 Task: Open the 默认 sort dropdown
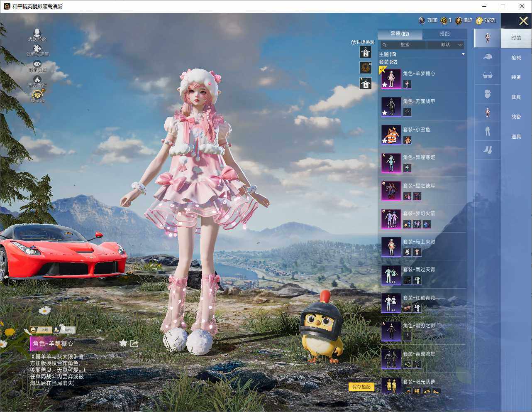446,45
